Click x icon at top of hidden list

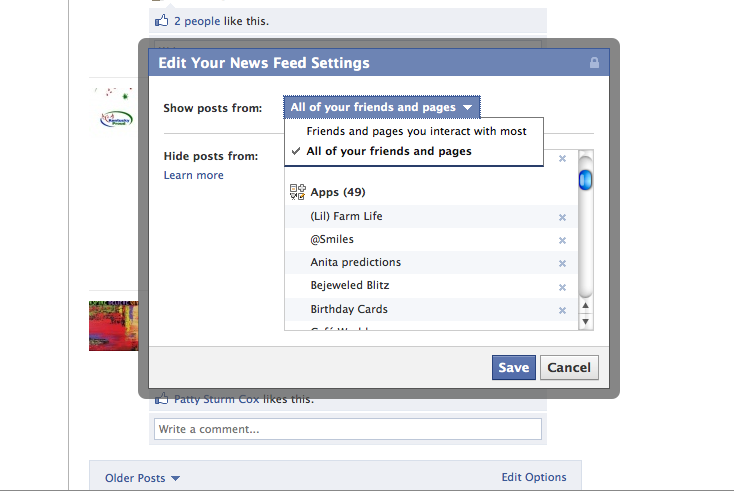click(x=562, y=159)
